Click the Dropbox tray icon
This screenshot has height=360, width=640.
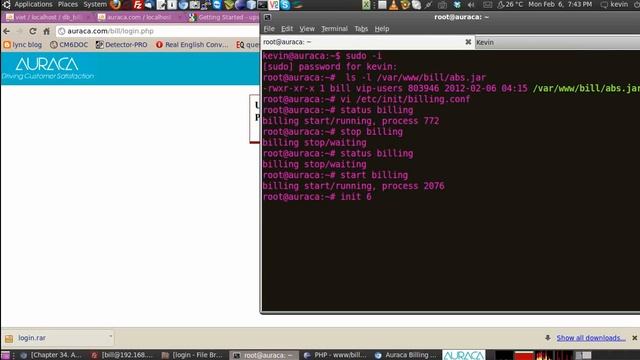(457, 4)
